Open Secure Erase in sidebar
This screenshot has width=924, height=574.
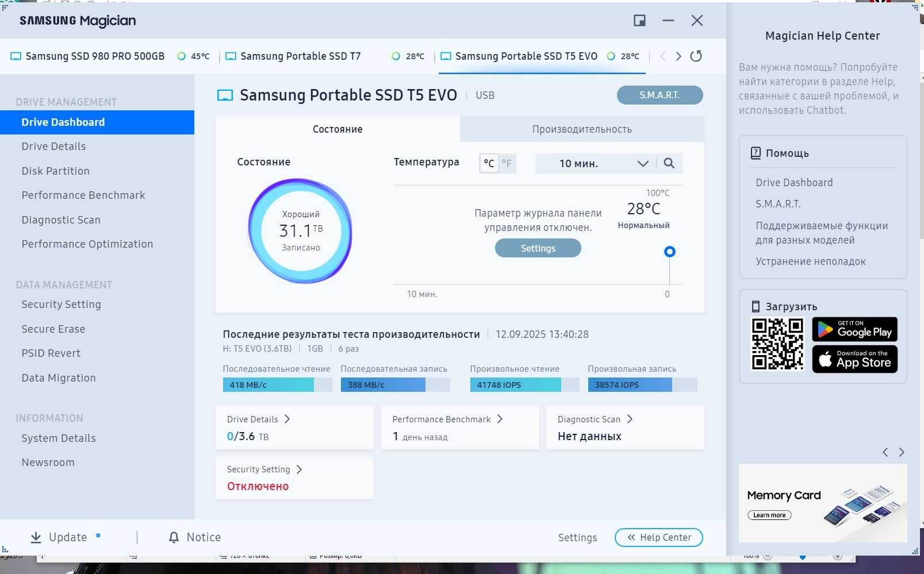pyautogui.click(x=53, y=329)
